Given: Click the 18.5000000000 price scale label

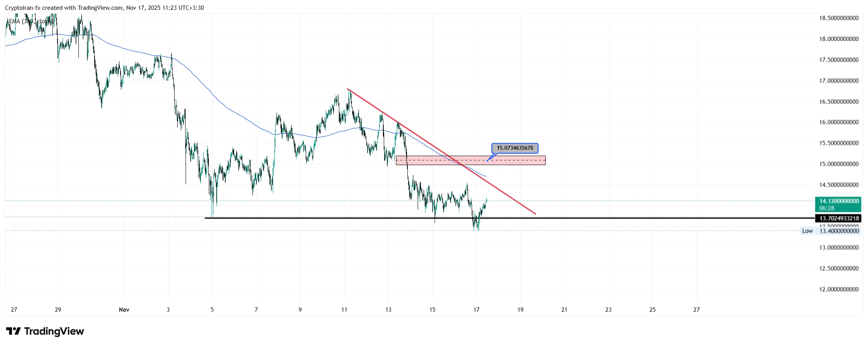Looking at the screenshot, I should (839, 18).
